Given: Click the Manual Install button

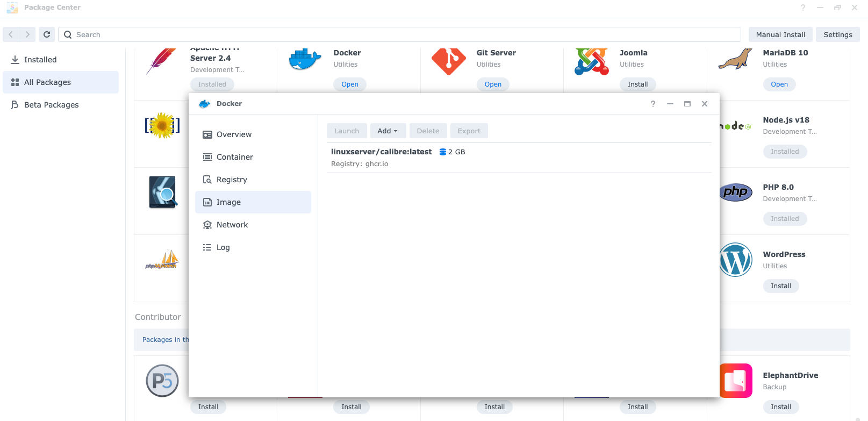Looking at the screenshot, I should click(780, 34).
